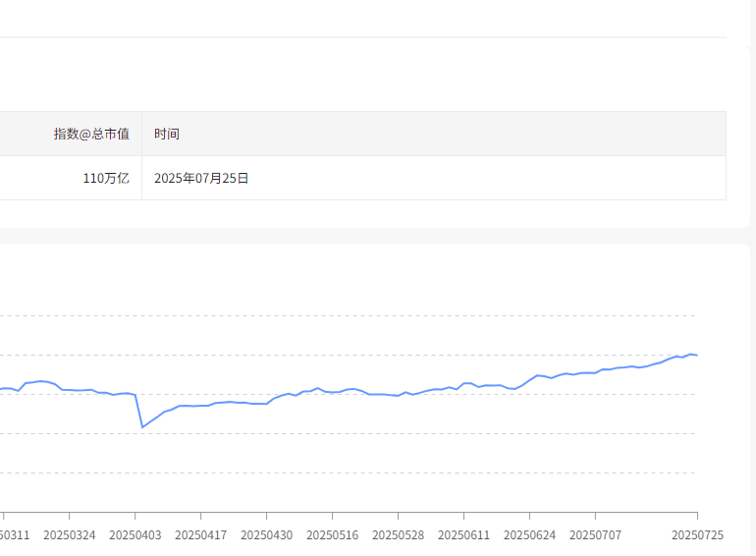The width and height of the screenshot is (756, 556).
Task: Click the 20250611 axis label
Action: click(463, 535)
